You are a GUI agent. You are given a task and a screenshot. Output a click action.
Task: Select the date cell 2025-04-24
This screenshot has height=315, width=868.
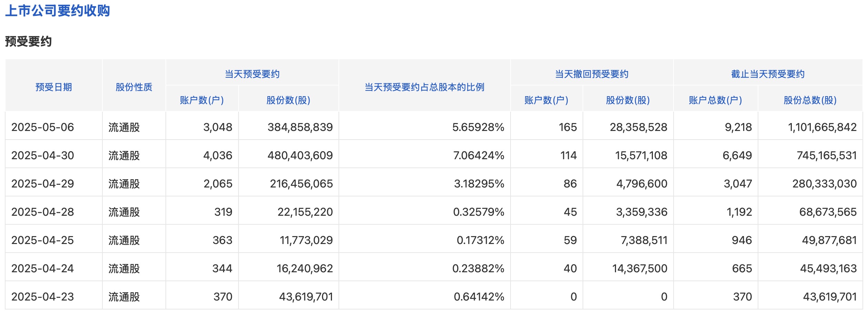43,268
